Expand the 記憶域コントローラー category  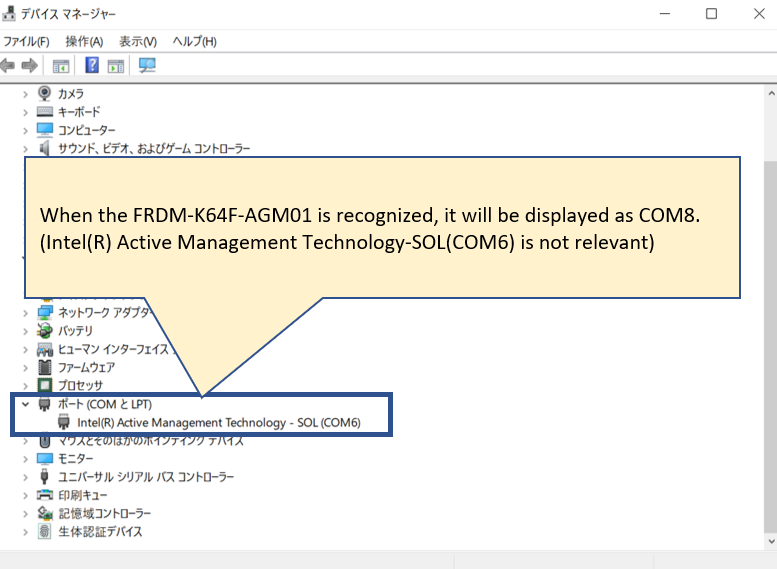[25, 514]
